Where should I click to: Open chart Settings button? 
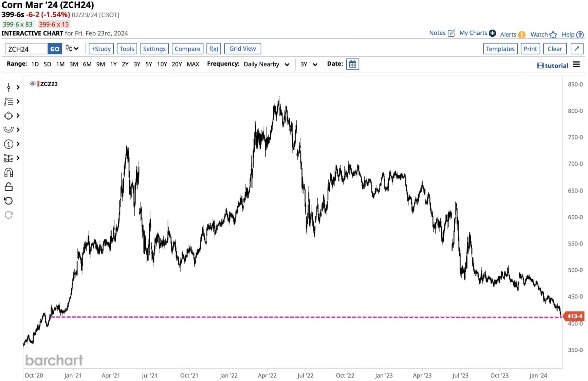click(154, 49)
